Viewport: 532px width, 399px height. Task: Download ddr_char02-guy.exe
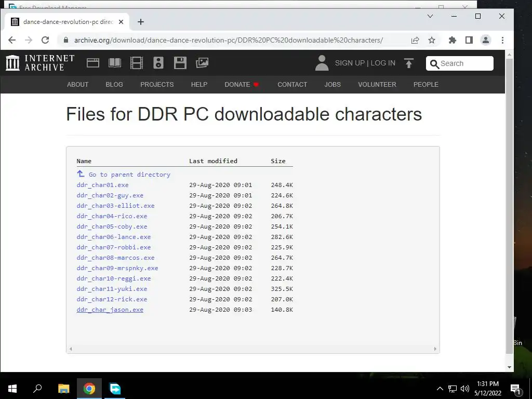pos(110,195)
